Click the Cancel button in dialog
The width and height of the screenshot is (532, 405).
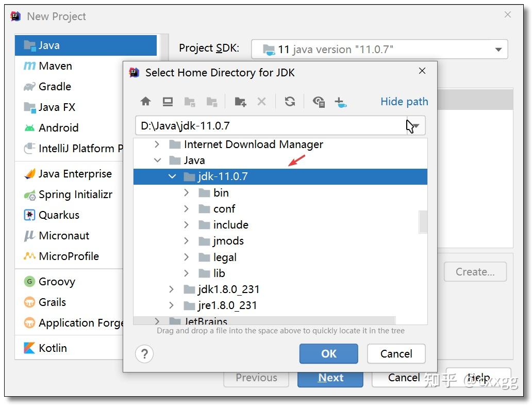click(x=396, y=354)
